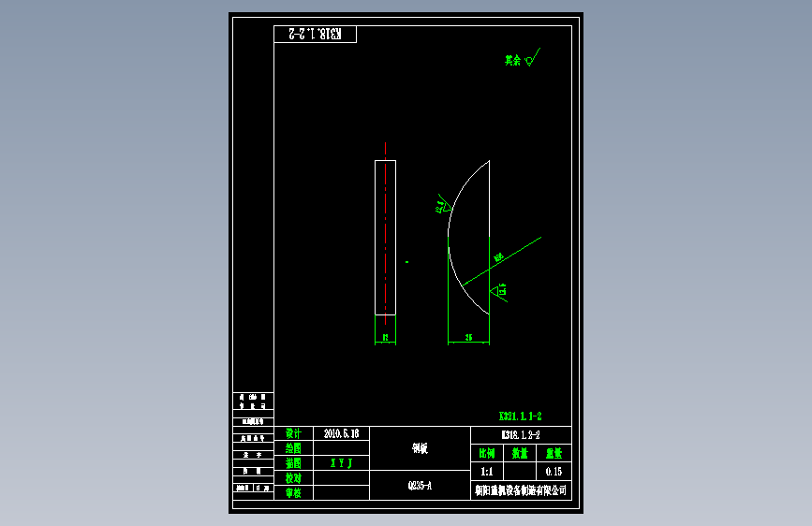Click the green K321.1.1-2 reference text
This screenshot has width=812, height=526.
click(x=521, y=416)
